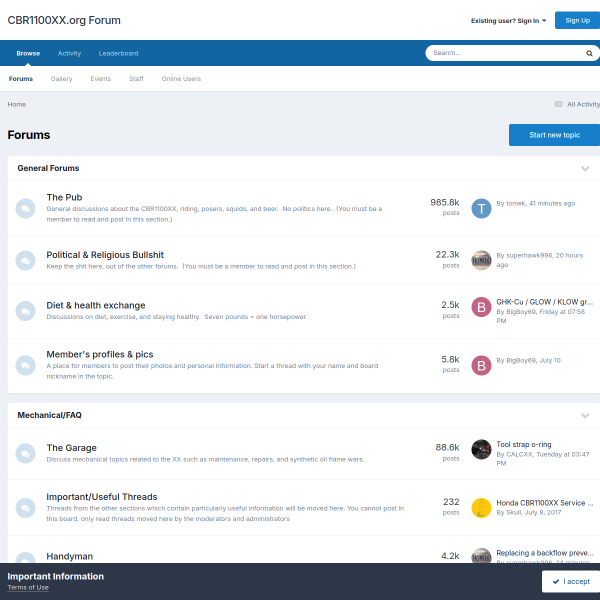
Task: Click the I accept button
Action: [x=571, y=581]
